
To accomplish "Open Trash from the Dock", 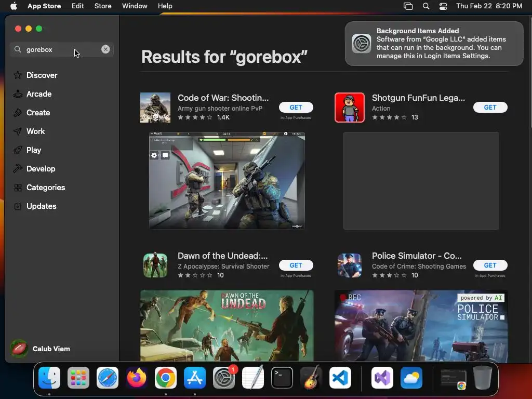I will coord(483,378).
